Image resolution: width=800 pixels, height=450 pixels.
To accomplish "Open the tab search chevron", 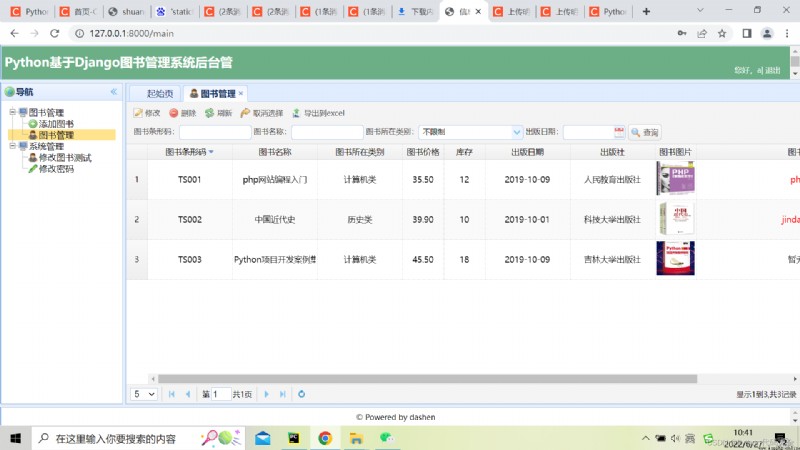I will click(x=700, y=10).
